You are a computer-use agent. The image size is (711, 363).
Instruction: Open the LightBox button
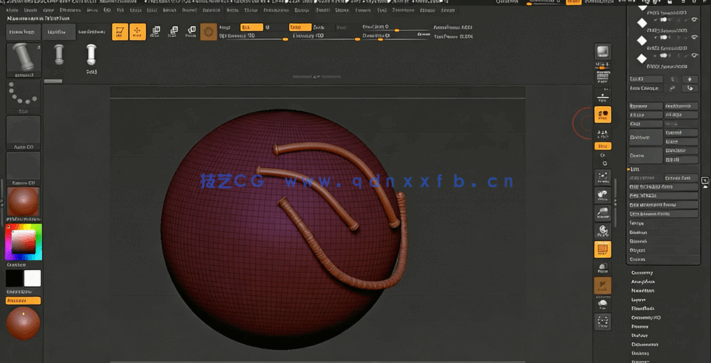point(59,32)
